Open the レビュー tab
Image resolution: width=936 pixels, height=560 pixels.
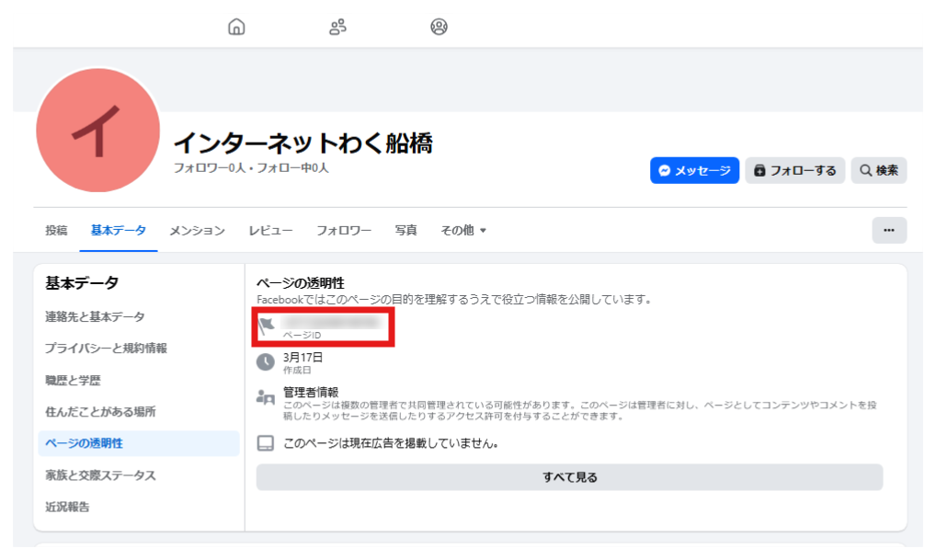click(270, 231)
